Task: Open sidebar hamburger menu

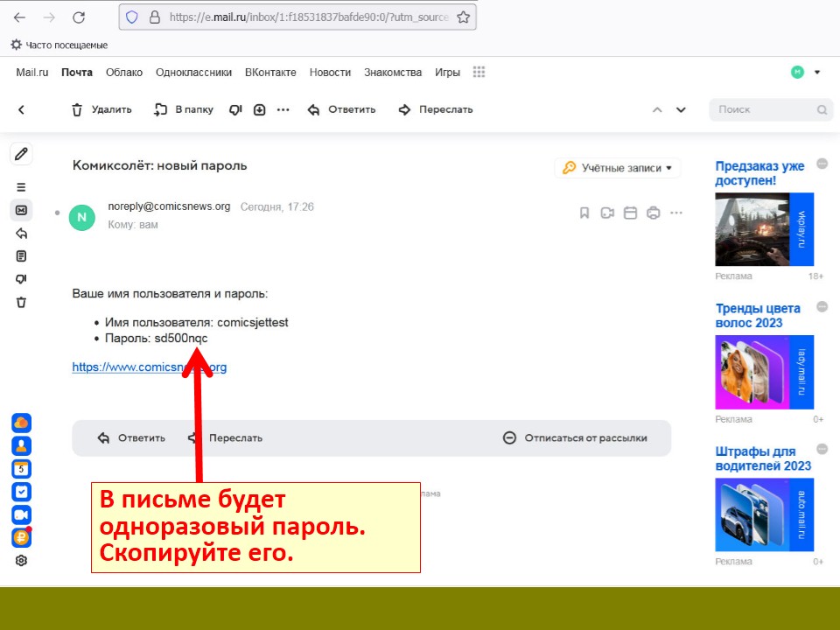Action: 21,187
